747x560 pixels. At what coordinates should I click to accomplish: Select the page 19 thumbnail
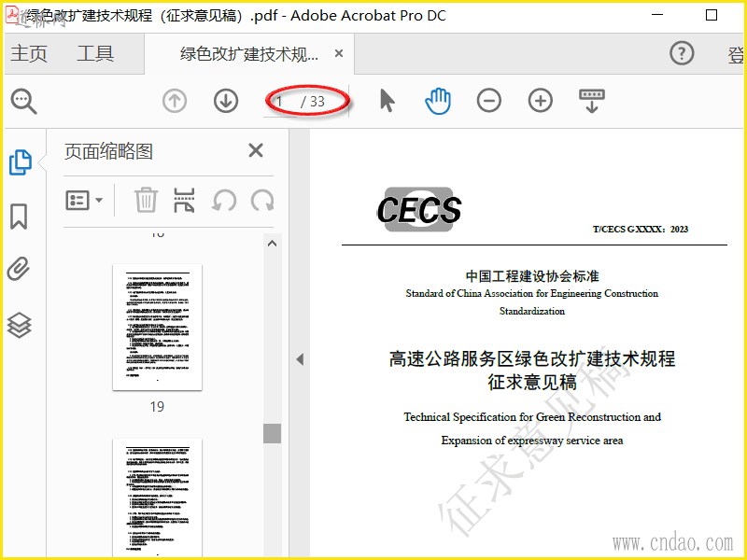157,328
